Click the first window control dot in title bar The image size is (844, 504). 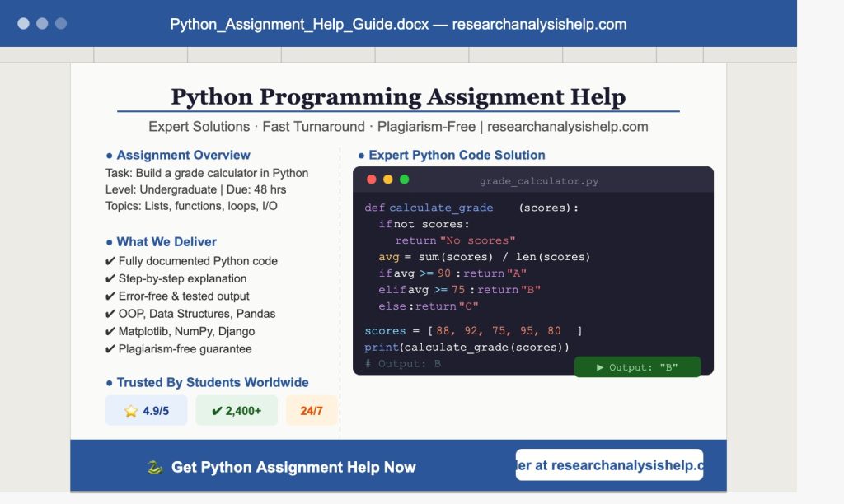[x=23, y=24]
